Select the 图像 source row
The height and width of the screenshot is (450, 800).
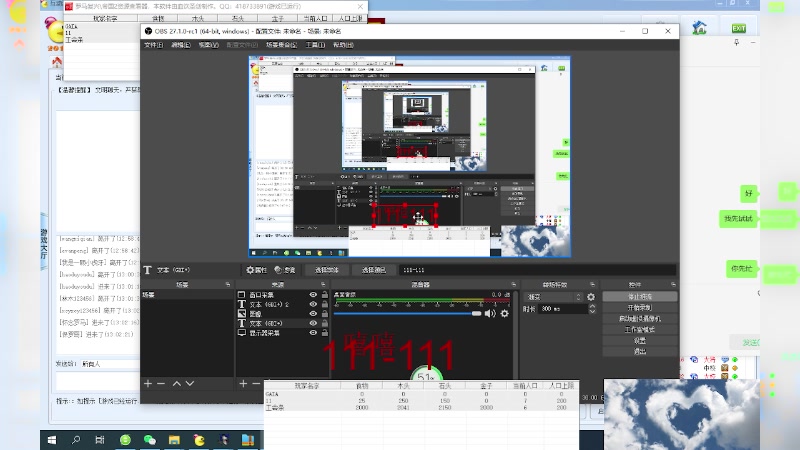pos(282,314)
